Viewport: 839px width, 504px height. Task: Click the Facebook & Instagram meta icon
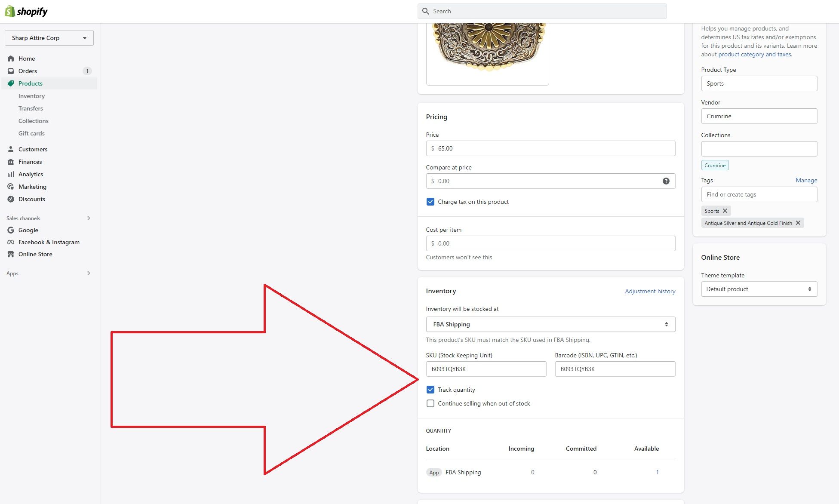click(11, 242)
